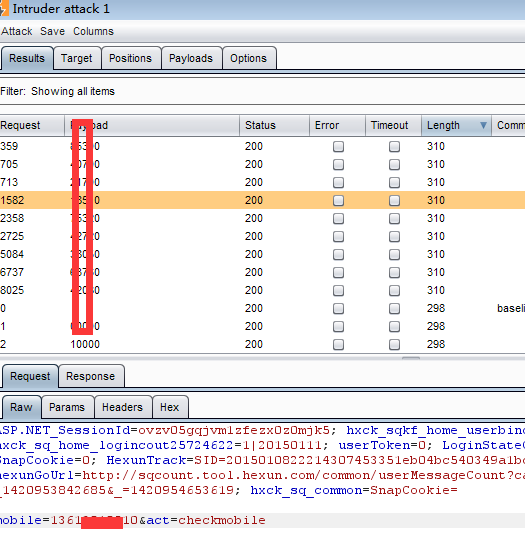
Task: Switch to the Target tab
Action: [77, 58]
